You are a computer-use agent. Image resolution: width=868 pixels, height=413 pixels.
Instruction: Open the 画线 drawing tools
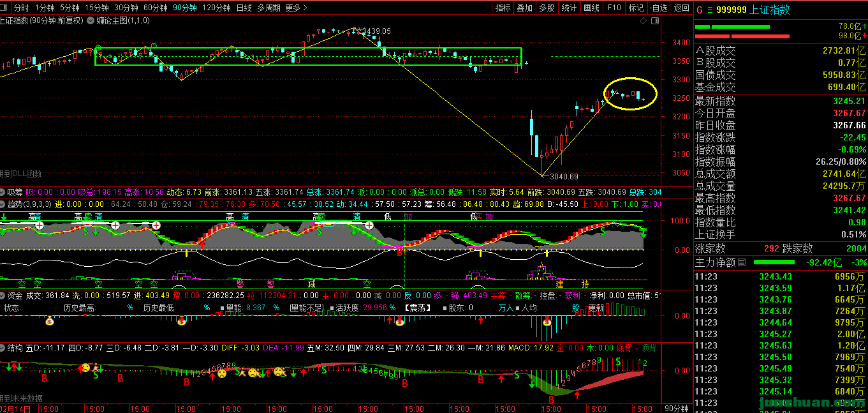[x=591, y=8]
